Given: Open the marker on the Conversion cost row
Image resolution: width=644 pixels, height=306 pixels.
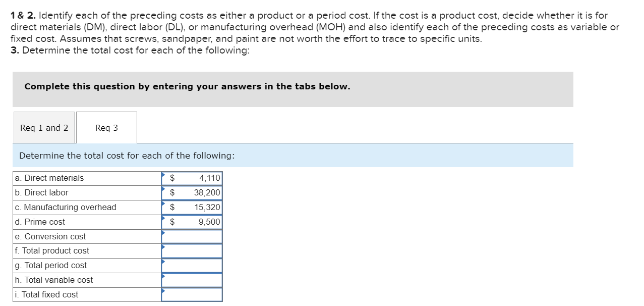Looking at the screenshot, I should point(163,233).
